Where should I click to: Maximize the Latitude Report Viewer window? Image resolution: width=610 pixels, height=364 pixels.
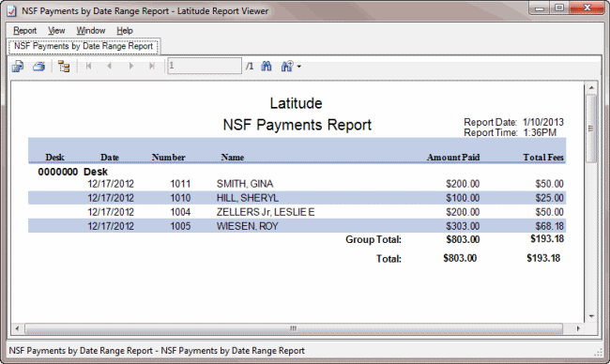tap(559, 8)
